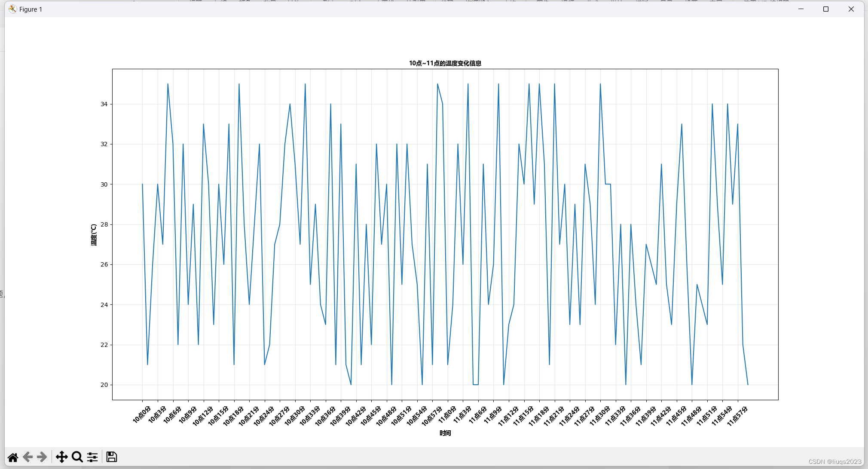Click chart title 10点~11点的温度变化信息
The height and width of the screenshot is (469, 868).
(x=445, y=63)
